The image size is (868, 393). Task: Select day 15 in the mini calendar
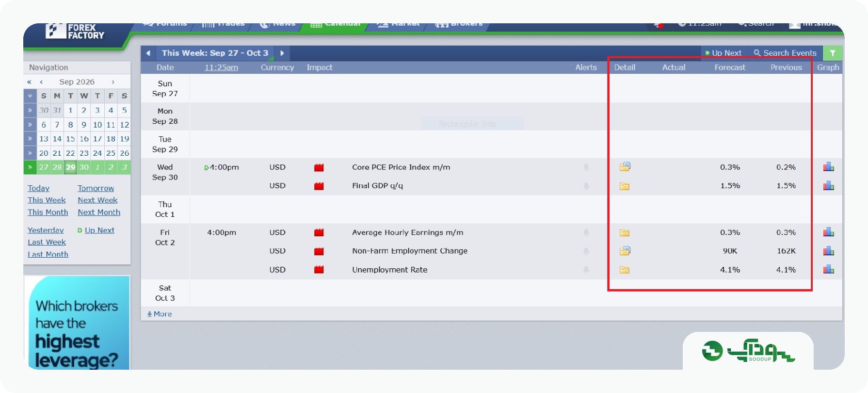click(x=70, y=139)
